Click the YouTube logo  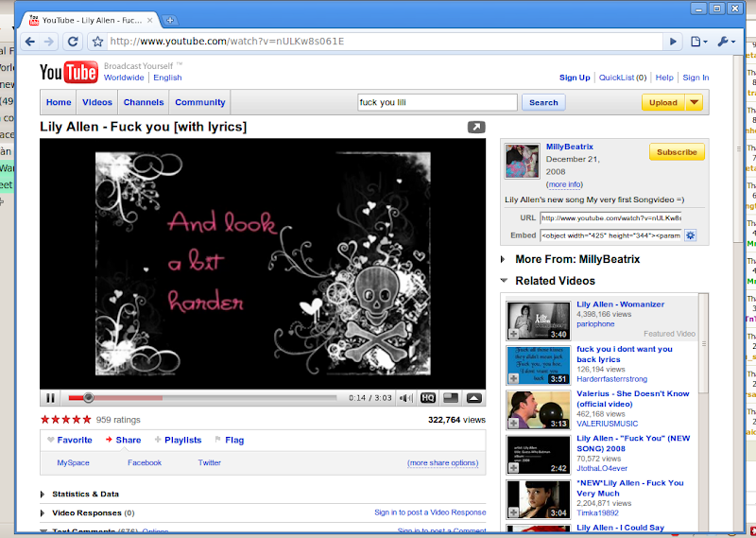click(69, 73)
